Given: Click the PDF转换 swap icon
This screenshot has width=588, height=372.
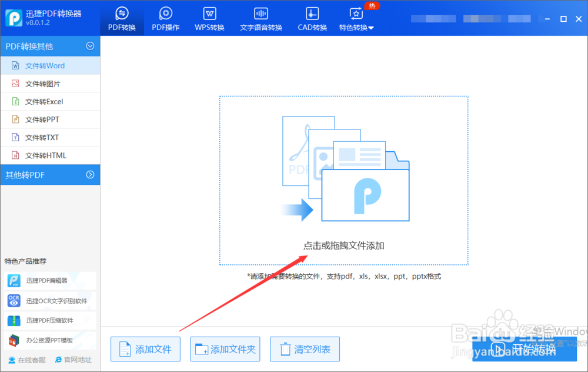Looking at the screenshot, I should [x=122, y=14].
